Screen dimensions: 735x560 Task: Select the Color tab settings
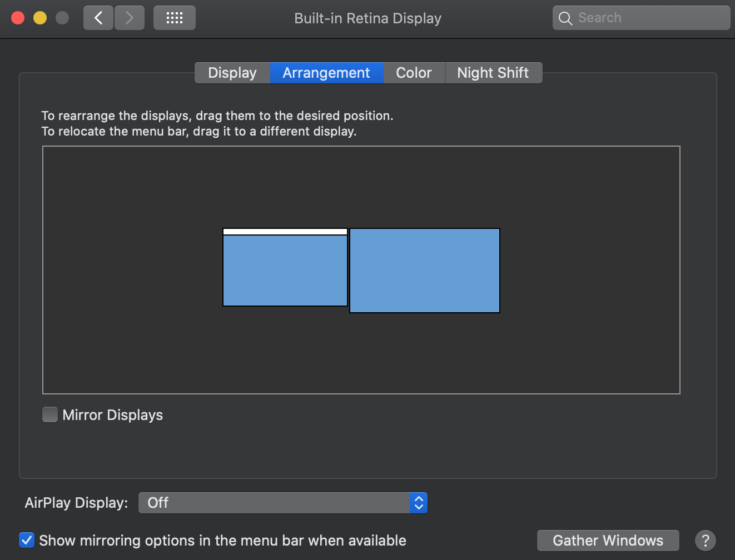(x=414, y=72)
